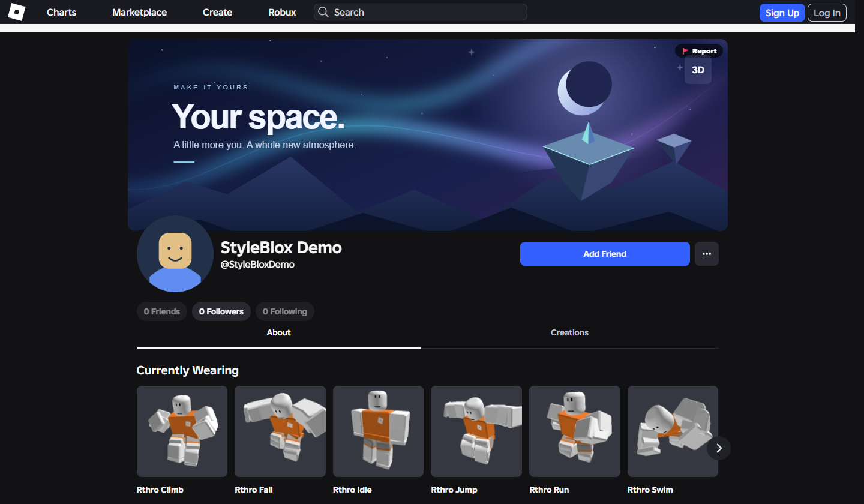This screenshot has width=864, height=504.
Task: Click the StyleBlox Demo display name
Action: [x=281, y=247]
